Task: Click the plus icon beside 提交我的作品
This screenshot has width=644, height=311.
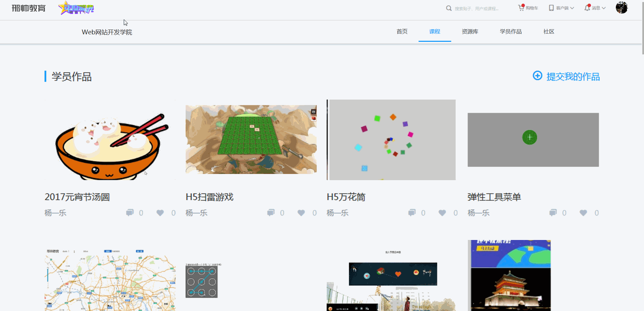Action: click(x=537, y=76)
